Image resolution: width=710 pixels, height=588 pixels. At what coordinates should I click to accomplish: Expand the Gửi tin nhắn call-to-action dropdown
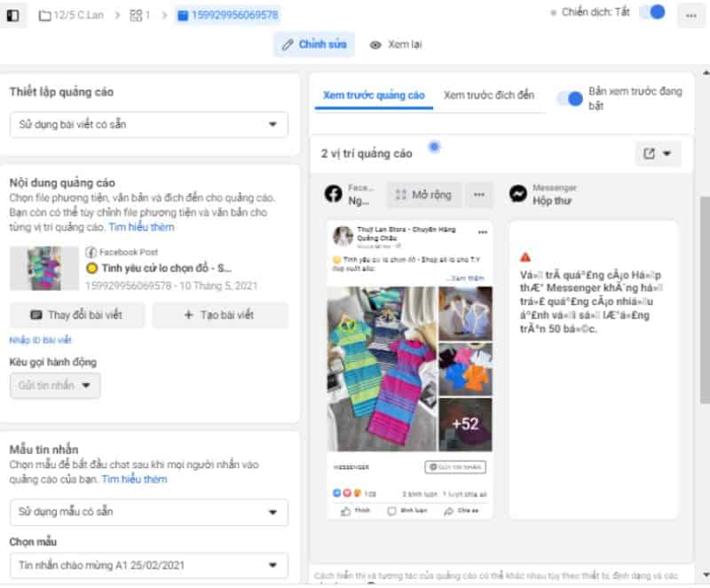pyautogui.click(x=54, y=385)
